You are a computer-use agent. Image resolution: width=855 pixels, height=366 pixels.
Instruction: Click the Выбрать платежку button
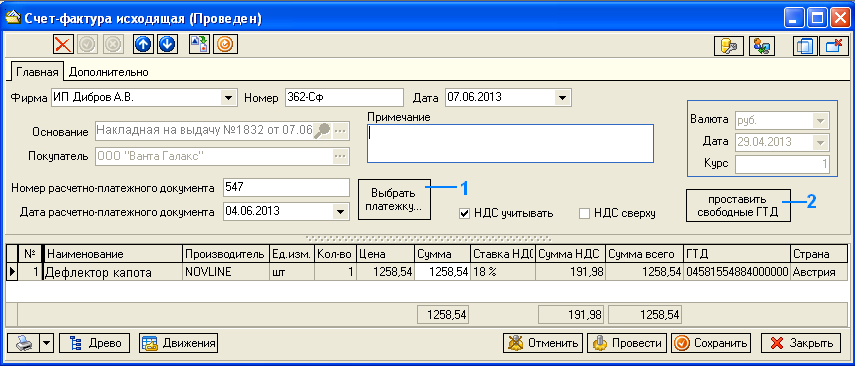pyautogui.click(x=394, y=200)
